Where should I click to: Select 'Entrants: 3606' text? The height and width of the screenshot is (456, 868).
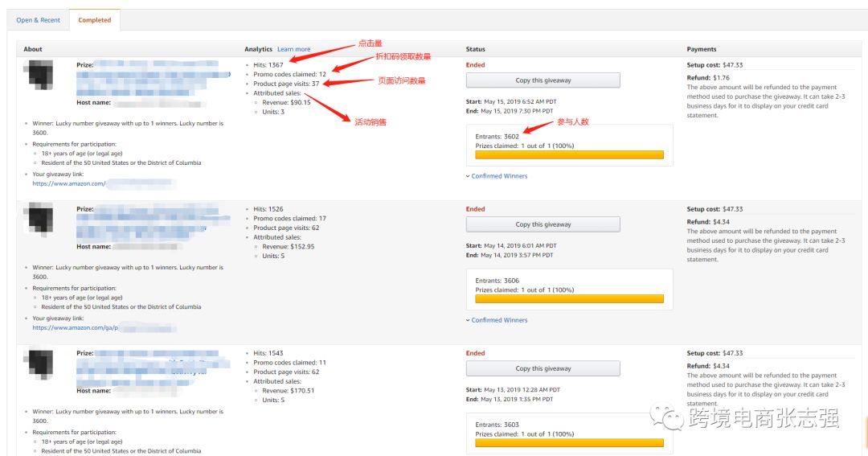click(x=497, y=281)
